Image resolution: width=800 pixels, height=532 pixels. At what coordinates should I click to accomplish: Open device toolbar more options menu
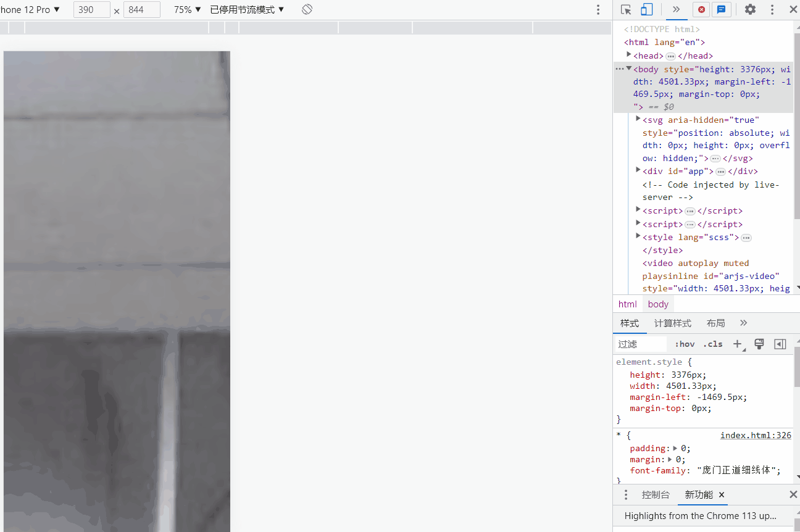click(x=598, y=10)
